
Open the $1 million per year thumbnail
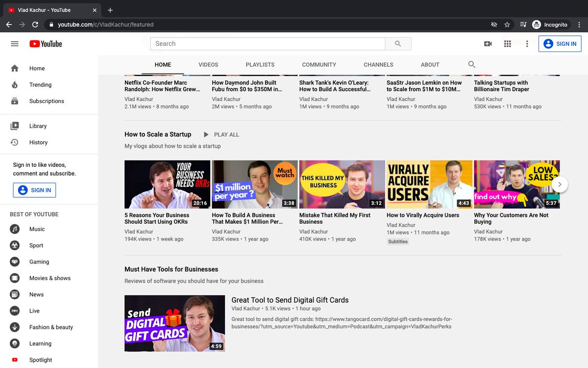[x=255, y=184]
